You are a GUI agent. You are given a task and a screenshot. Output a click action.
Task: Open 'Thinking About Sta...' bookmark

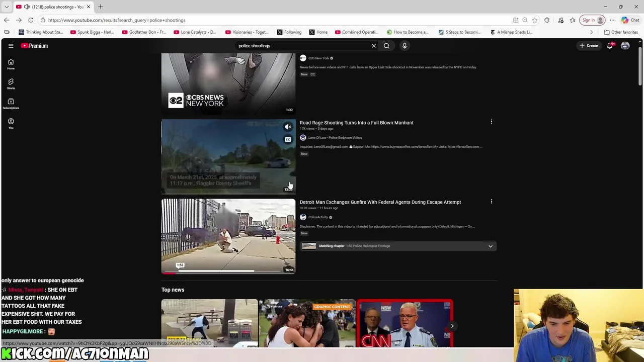pos(41,32)
